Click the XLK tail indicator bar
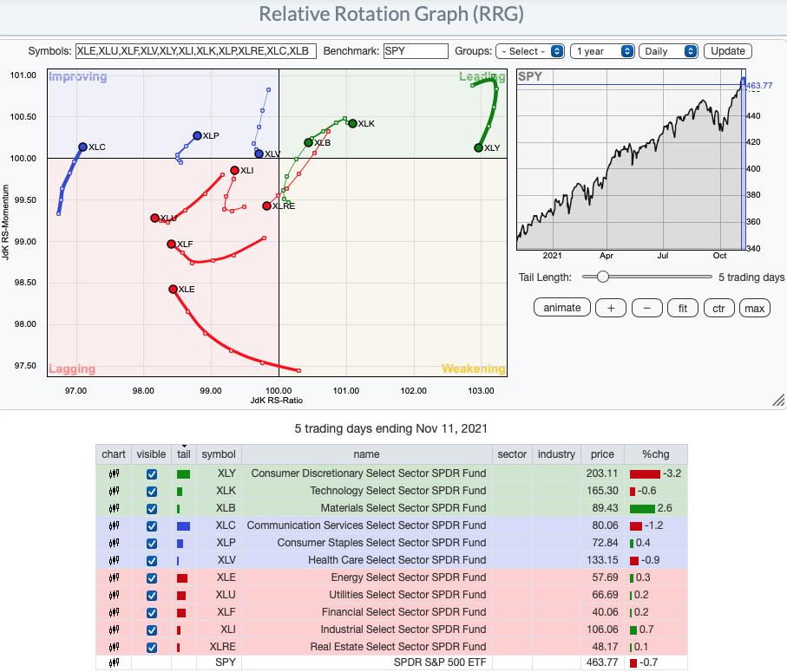This screenshot has height=672, width=787. coord(180,492)
